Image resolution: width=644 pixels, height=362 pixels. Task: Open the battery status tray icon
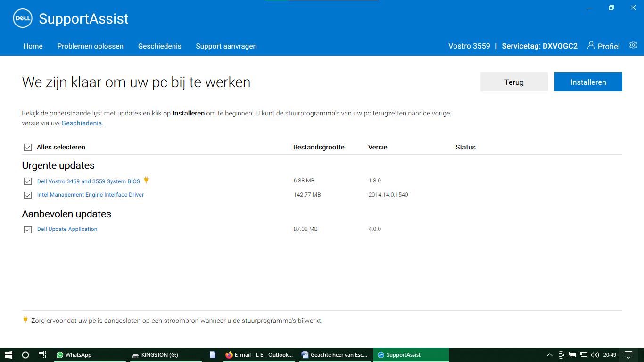coord(572,355)
